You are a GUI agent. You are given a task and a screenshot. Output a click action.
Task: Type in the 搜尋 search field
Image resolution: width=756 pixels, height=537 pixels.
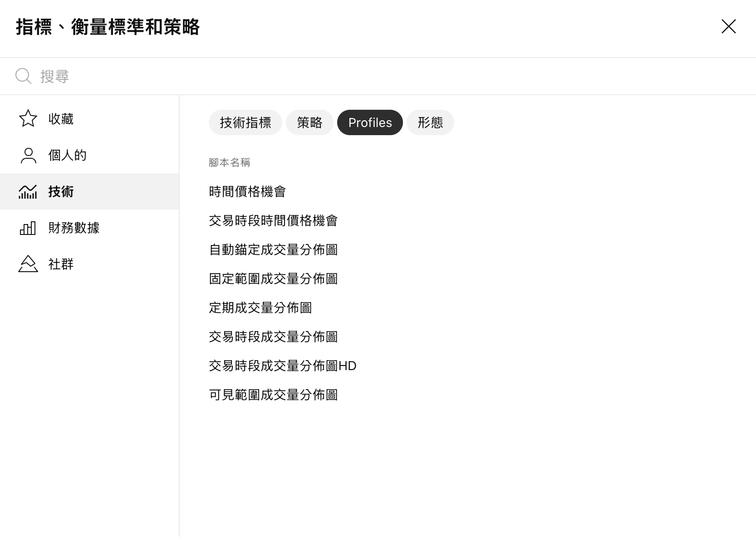(x=363, y=76)
